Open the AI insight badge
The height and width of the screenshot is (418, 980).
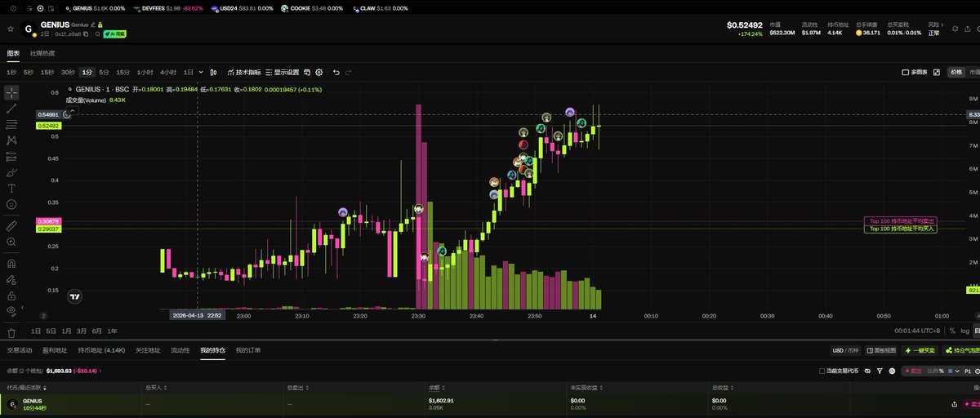[x=114, y=34]
